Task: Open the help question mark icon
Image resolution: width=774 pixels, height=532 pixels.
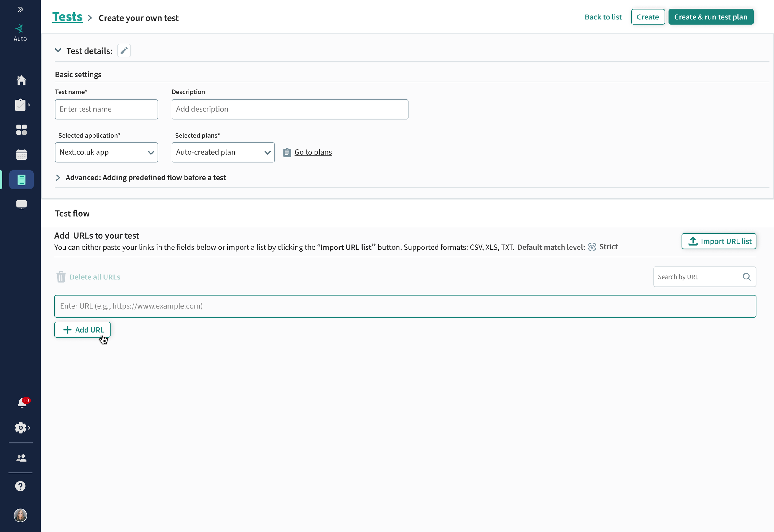Action: point(20,486)
